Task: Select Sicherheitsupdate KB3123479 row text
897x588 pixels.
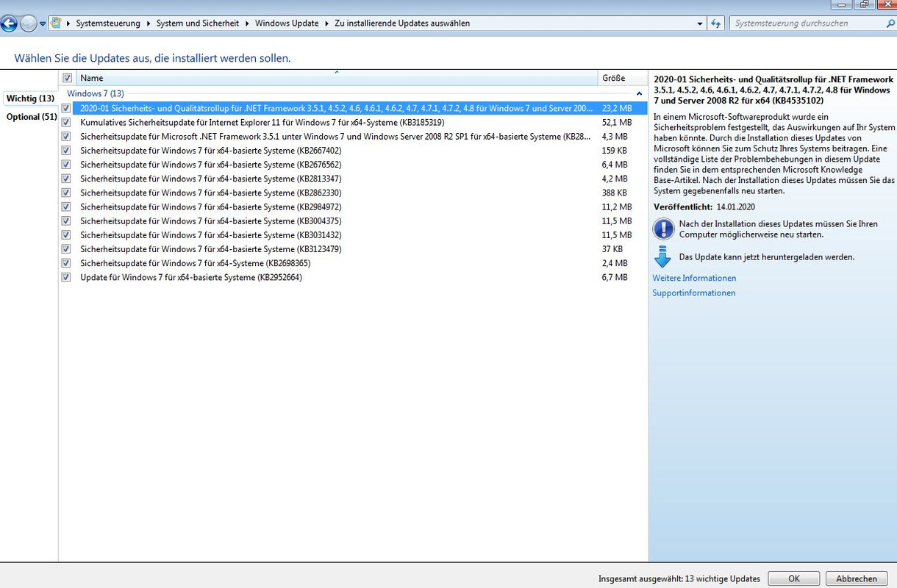Action: point(211,249)
